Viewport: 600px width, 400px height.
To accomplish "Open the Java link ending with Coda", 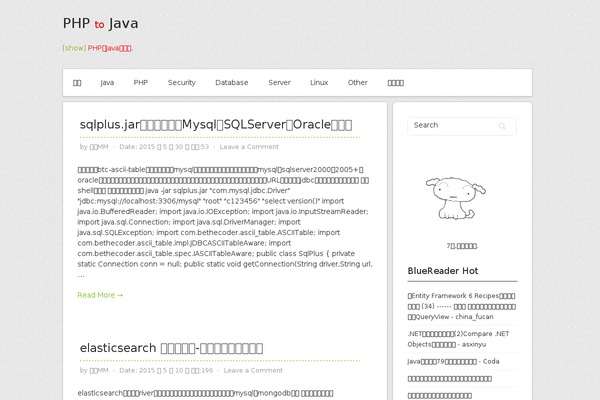I will coord(453,362).
